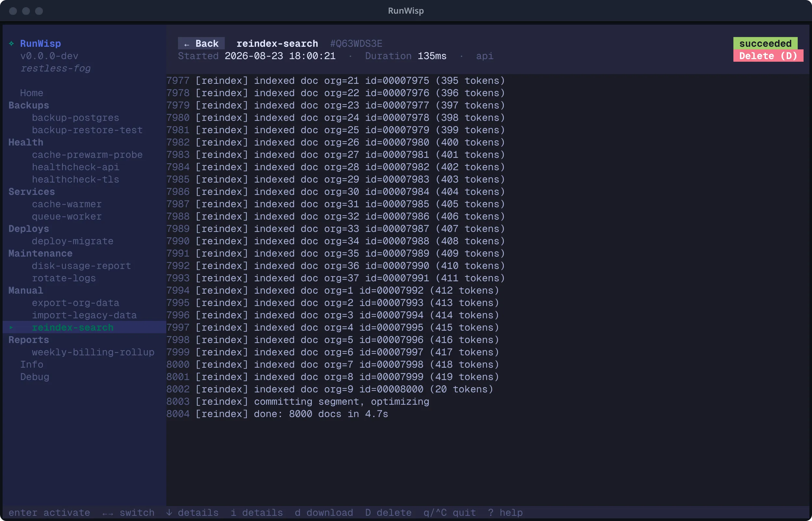Click the restless-fog instance name
812x521 pixels.
tap(55, 68)
